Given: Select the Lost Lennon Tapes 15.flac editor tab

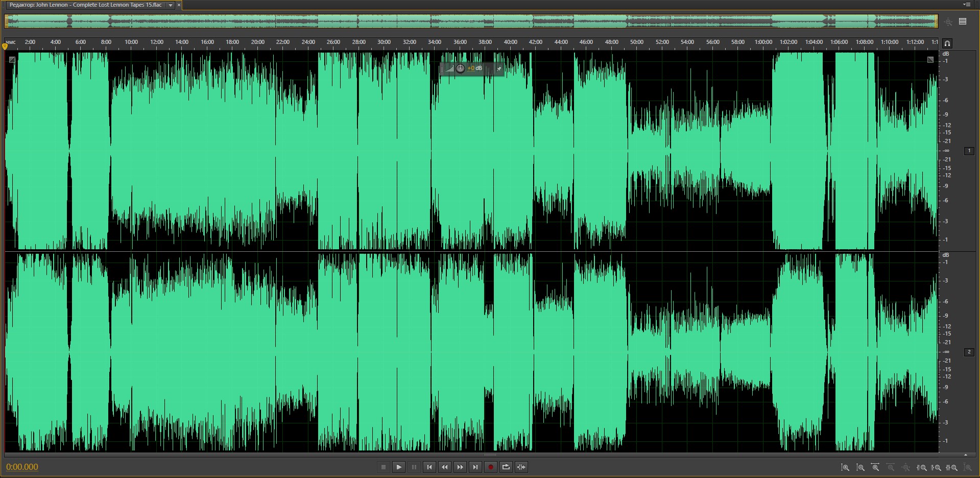Looking at the screenshot, I should (x=86, y=5).
